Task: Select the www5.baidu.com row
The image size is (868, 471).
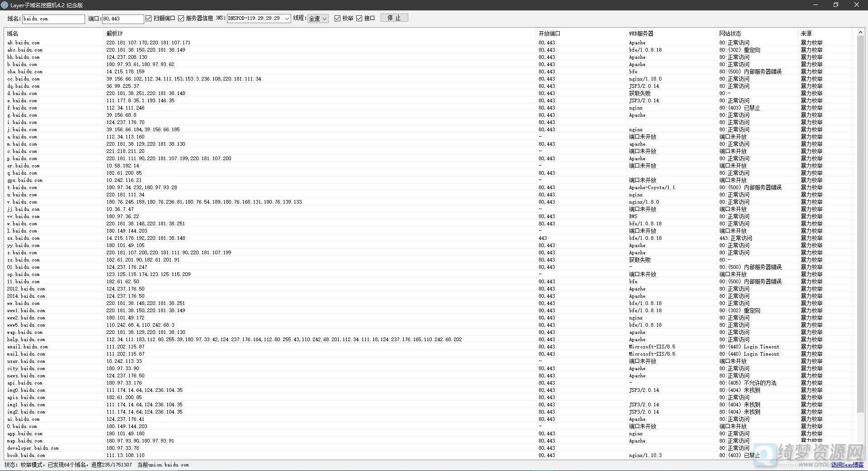Action: 429,325
